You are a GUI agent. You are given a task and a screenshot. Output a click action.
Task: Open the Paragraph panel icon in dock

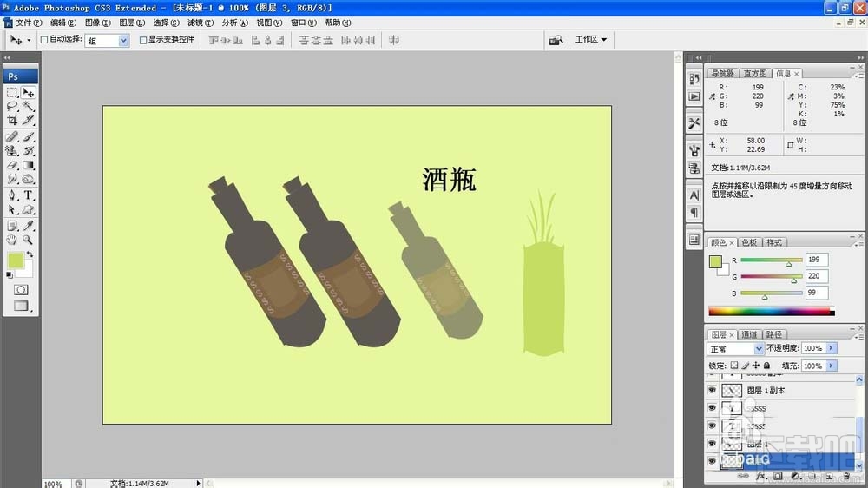tap(694, 213)
